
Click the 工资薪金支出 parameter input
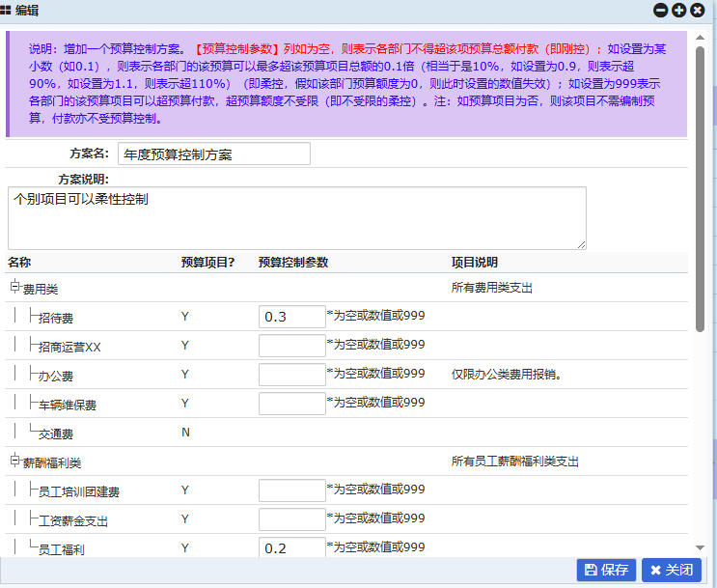click(x=291, y=519)
